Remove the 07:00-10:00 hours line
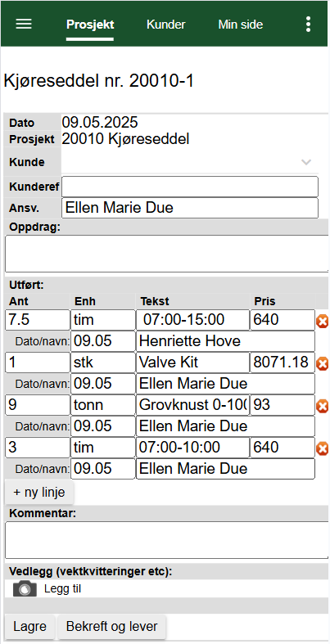This screenshot has height=644, width=330. coord(322,448)
